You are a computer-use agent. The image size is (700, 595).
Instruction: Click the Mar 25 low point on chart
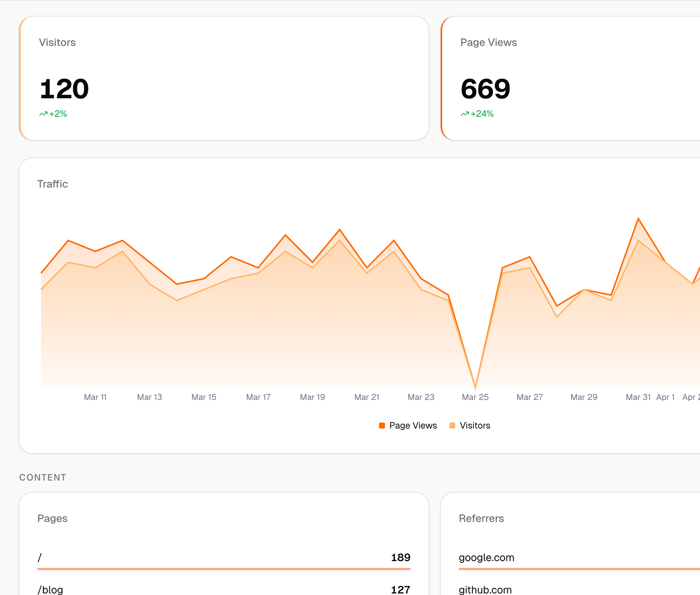[x=475, y=387]
